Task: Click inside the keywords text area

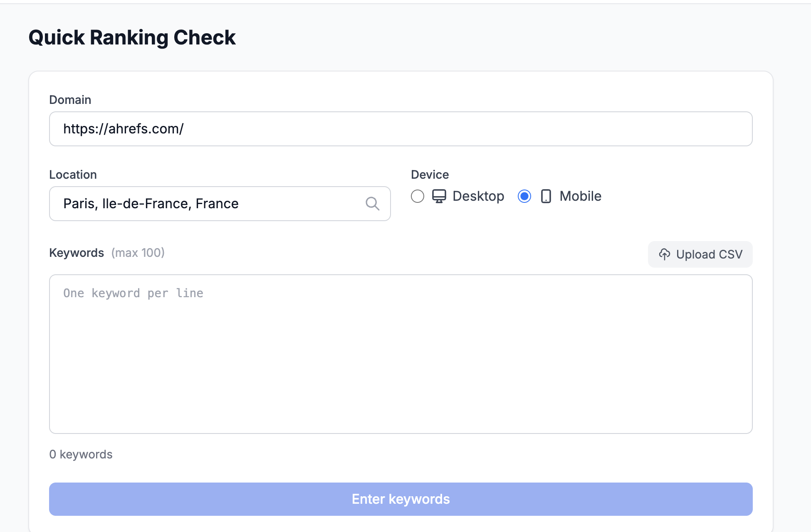Action: click(401, 353)
